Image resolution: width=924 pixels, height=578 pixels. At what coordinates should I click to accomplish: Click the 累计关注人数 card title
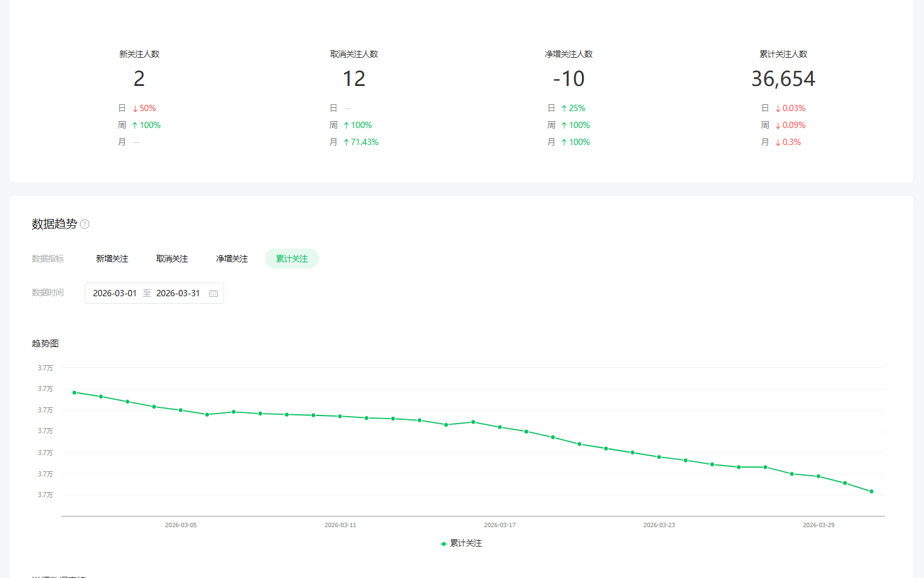tap(783, 54)
